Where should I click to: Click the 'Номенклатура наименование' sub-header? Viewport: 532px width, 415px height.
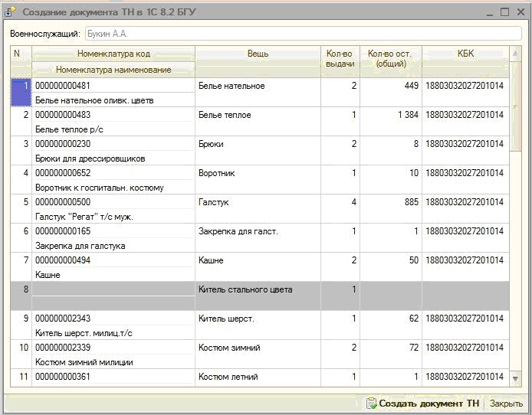pyautogui.click(x=113, y=70)
